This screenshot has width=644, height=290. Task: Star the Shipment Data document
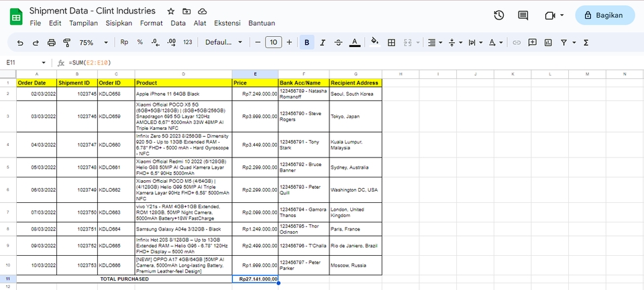pyautogui.click(x=171, y=11)
